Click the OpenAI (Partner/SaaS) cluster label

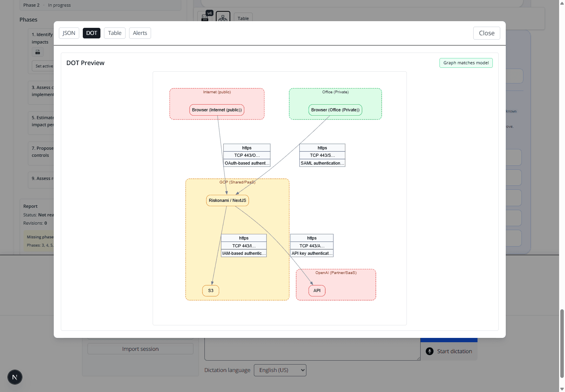336,273
